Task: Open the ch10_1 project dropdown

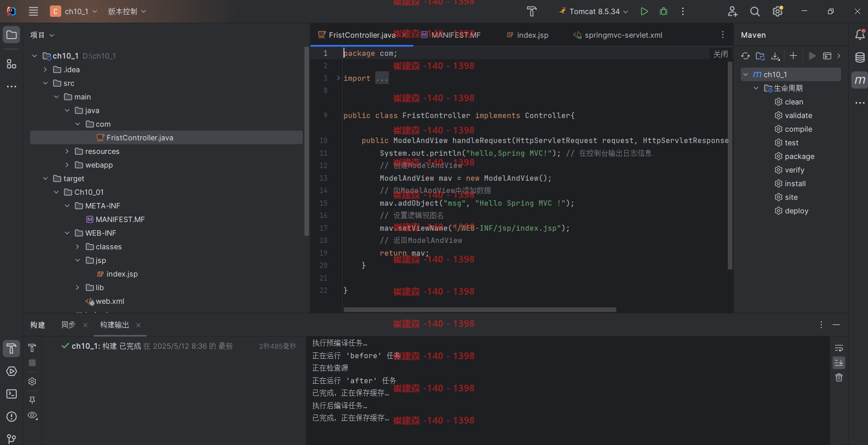Action: tap(74, 11)
